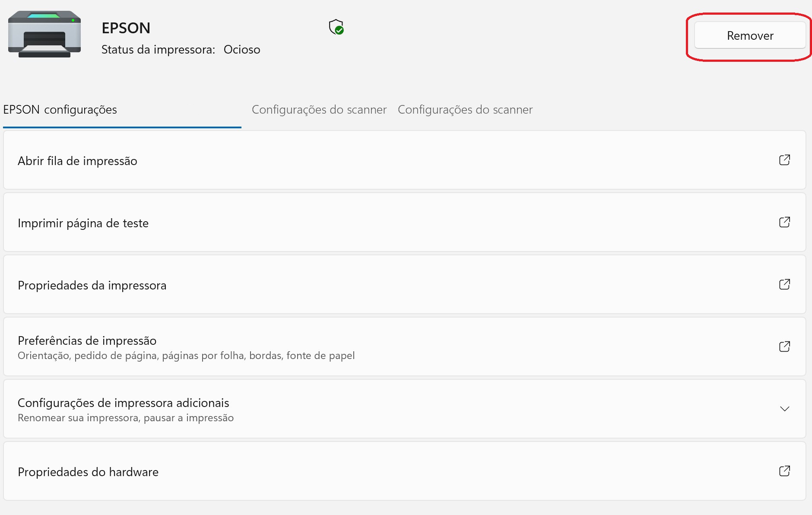Click the Remover button

tap(750, 35)
